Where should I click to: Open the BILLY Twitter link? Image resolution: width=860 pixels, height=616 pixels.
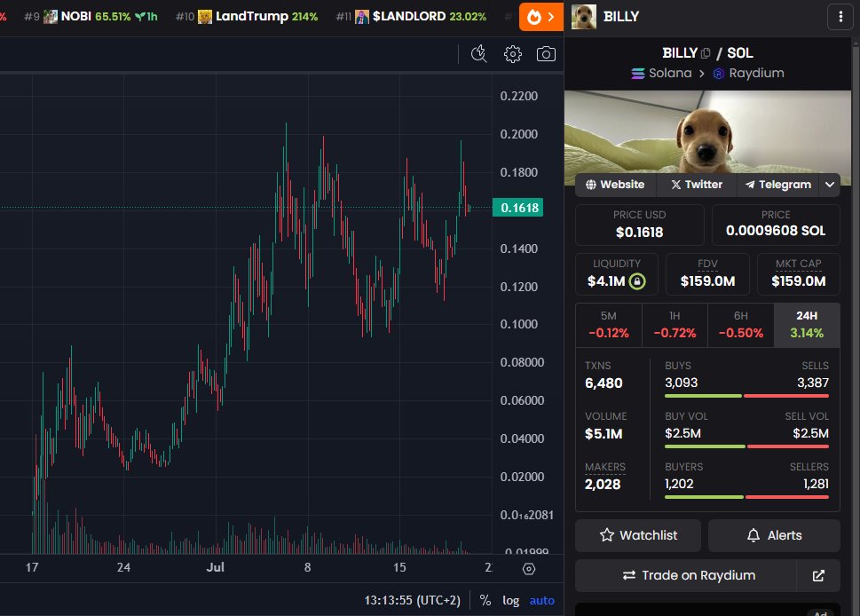point(697,185)
